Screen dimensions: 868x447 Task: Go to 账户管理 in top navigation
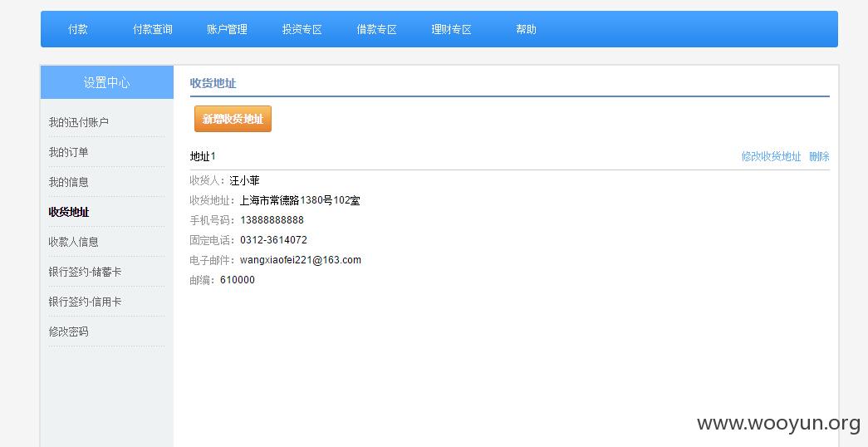point(227,29)
